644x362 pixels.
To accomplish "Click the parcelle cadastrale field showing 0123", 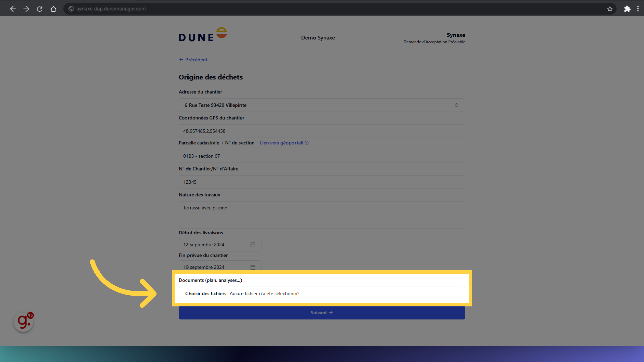I will [x=321, y=156].
